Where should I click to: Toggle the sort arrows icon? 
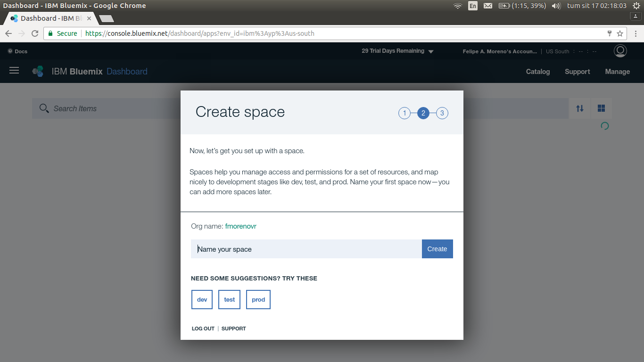(580, 108)
